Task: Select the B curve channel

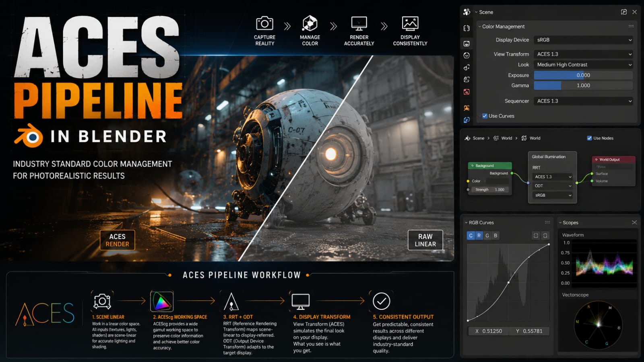Action: coord(495,236)
